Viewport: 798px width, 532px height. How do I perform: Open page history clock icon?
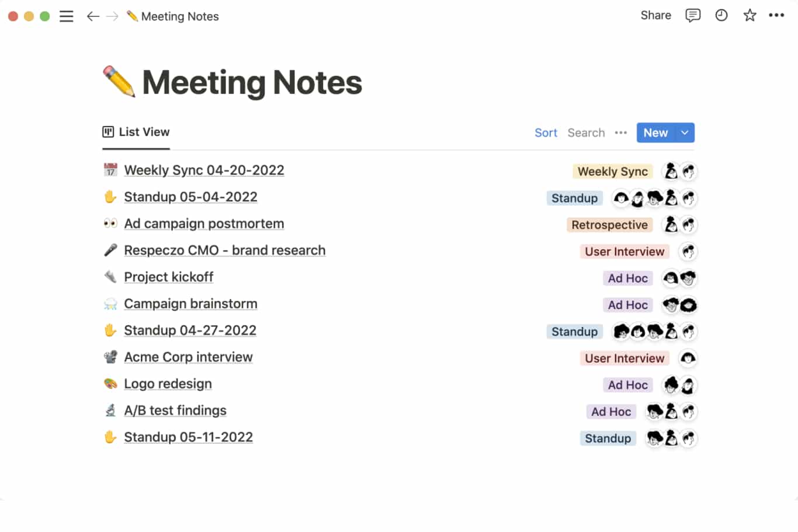pos(721,16)
